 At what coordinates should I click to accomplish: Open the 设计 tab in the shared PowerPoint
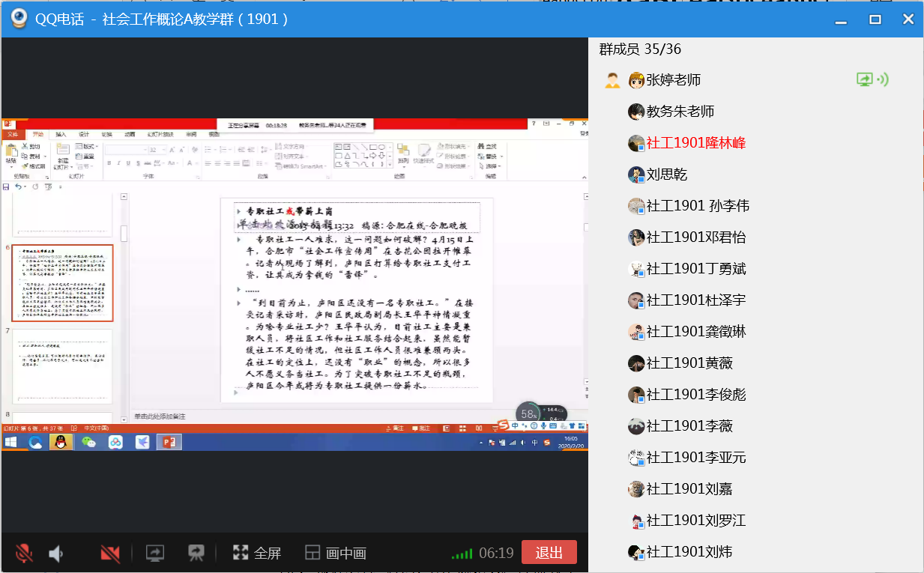pos(84,134)
